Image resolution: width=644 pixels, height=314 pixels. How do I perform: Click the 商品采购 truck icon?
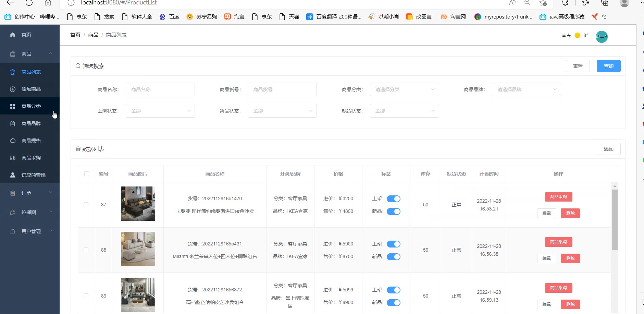pos(13,158)
